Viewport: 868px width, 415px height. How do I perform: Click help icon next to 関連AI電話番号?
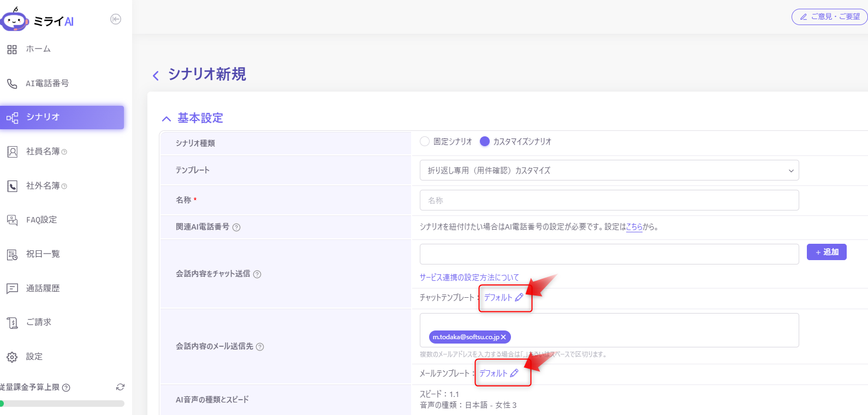coord(236,227)
